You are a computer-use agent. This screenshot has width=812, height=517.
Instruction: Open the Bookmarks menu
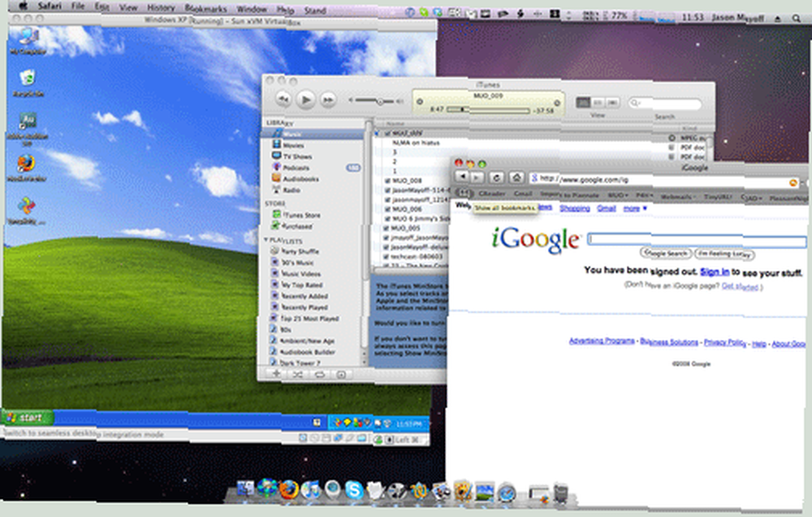[x=205, y=9]
